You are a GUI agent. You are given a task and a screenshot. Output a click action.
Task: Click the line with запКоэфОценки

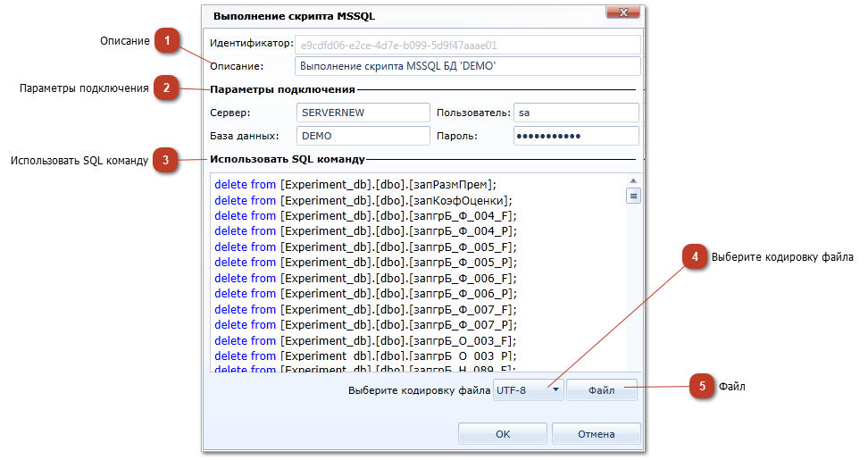tap(363, 200)
